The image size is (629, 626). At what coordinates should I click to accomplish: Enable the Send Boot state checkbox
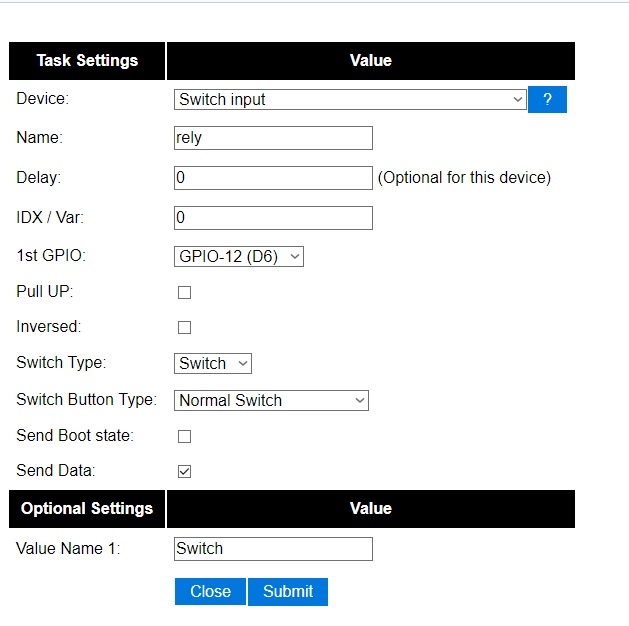click(184, 437)
